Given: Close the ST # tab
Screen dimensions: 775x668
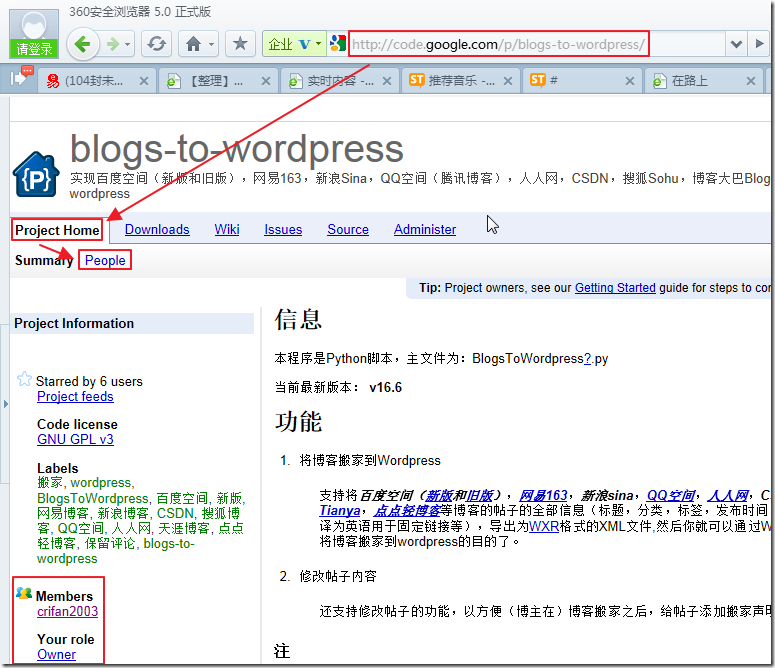Looking at the screenshot, I should click(630, 81).
